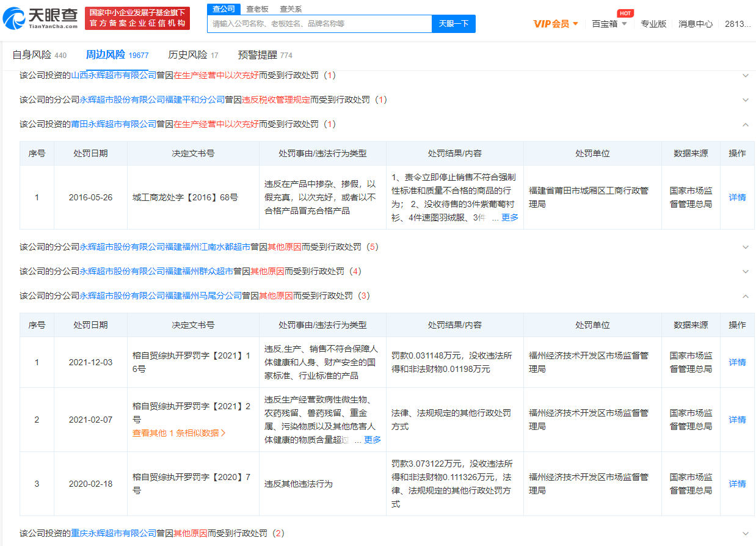Collapse the 莆田永辉超市有限公司 penalty section
Image resolution: width=756 pixels, height=546 pixels.
coord(745,125)
